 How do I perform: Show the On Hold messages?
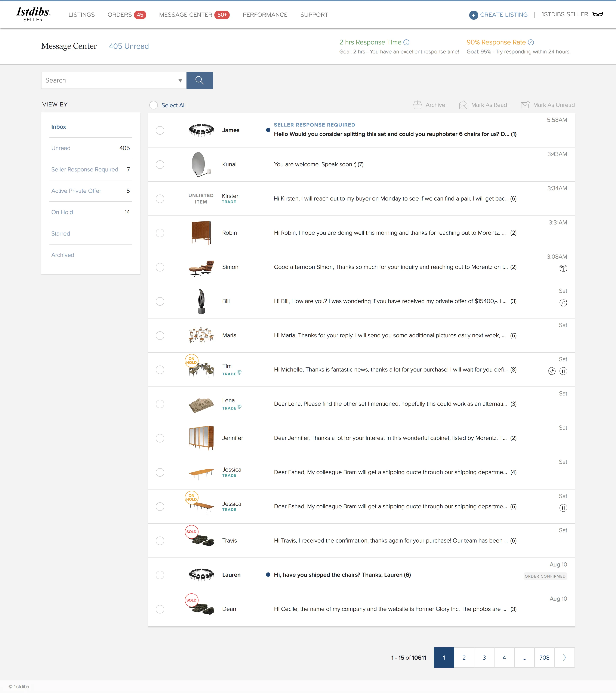[x=90, y=212]
